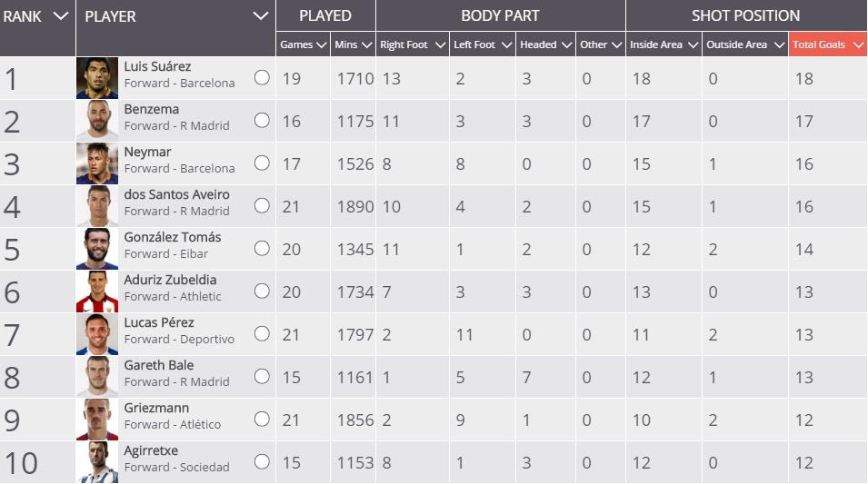Sort by Outside Area goals

tap(744, 44)
